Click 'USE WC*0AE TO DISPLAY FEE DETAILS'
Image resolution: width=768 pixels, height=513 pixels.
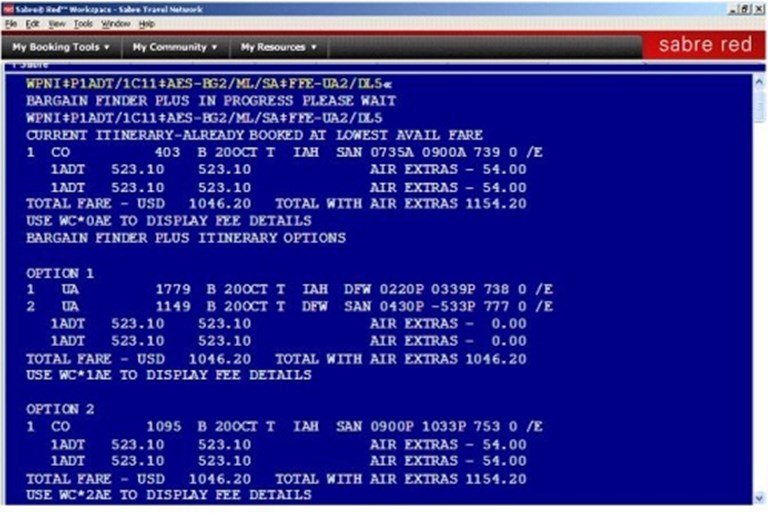tap(169, 221)
